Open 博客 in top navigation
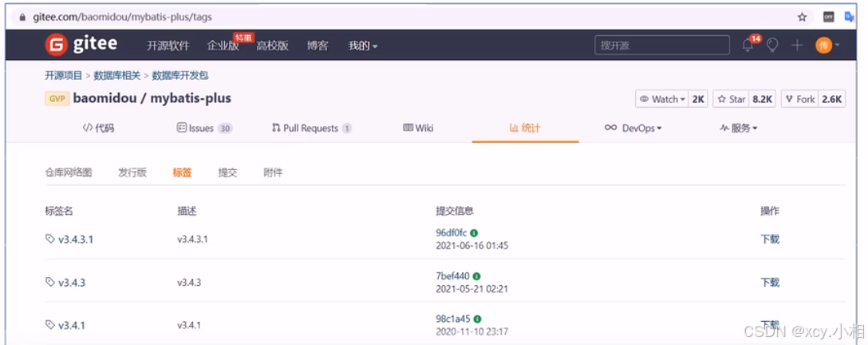 (318, 46)
